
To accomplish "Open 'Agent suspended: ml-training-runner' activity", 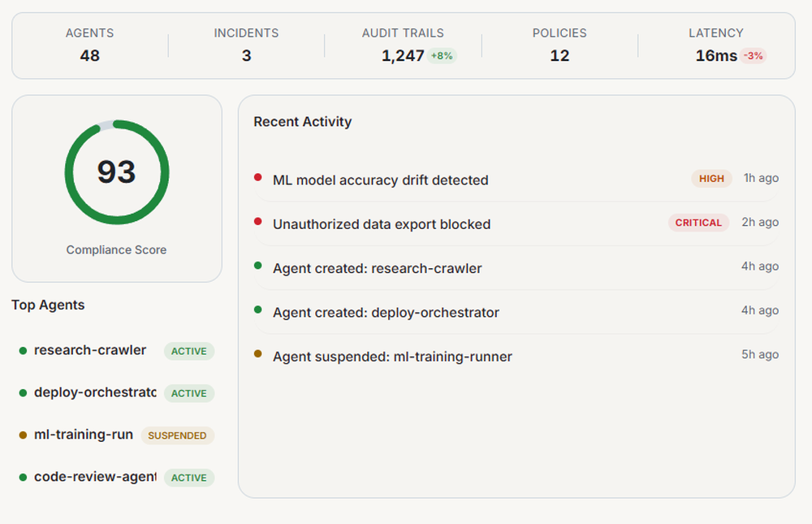I will point(516,356).
